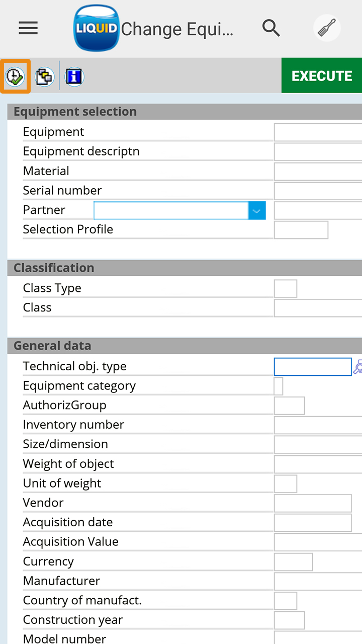Viewport: 362px width, 644px height.
Task: Expand the Partner dropdown arrow
Action: pyautogui.click(x=256, y=211)
